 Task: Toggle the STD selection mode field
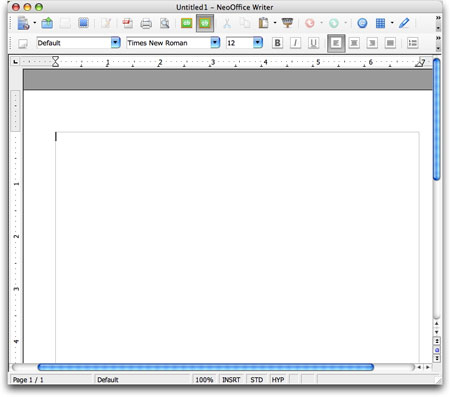257,380
